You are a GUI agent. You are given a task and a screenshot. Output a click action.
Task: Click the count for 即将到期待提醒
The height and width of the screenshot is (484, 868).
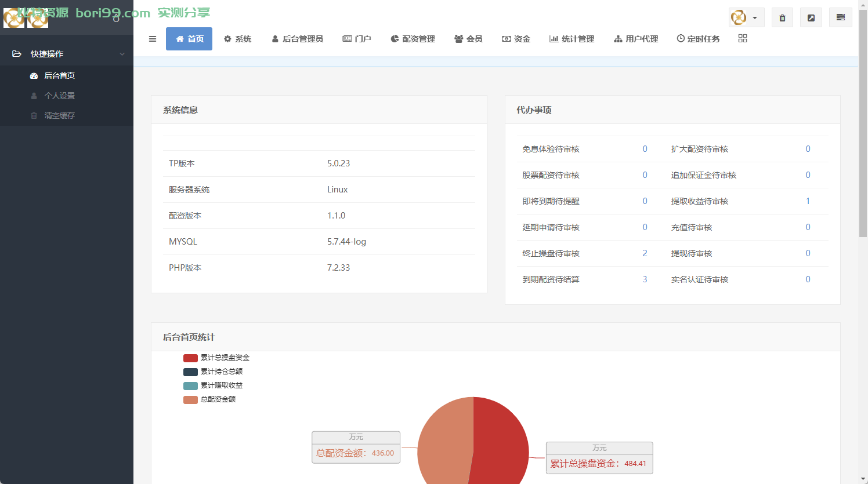click(x=645, y=201)
